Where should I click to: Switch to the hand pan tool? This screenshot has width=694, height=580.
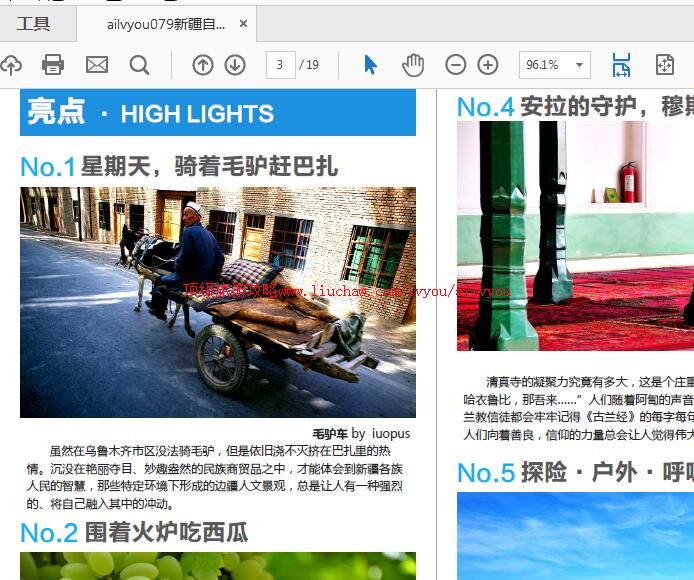coord(413,65)
